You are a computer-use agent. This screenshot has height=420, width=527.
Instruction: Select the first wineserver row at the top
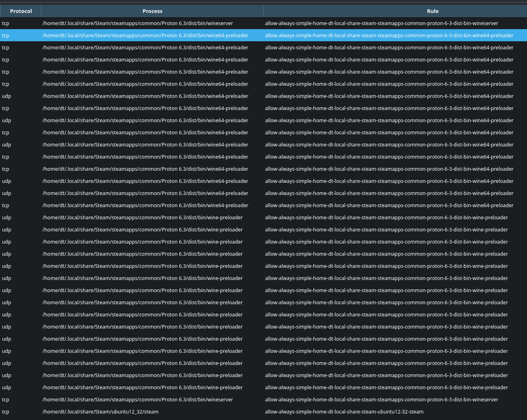(x=162, y=23)
